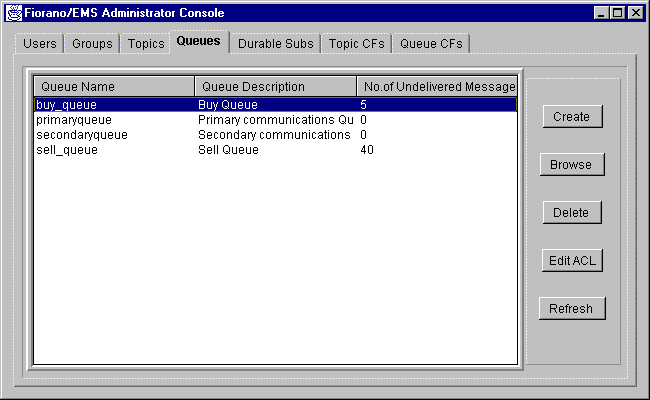
Task: Switch to Topic CFs tab
Action: tap(356, 44)
